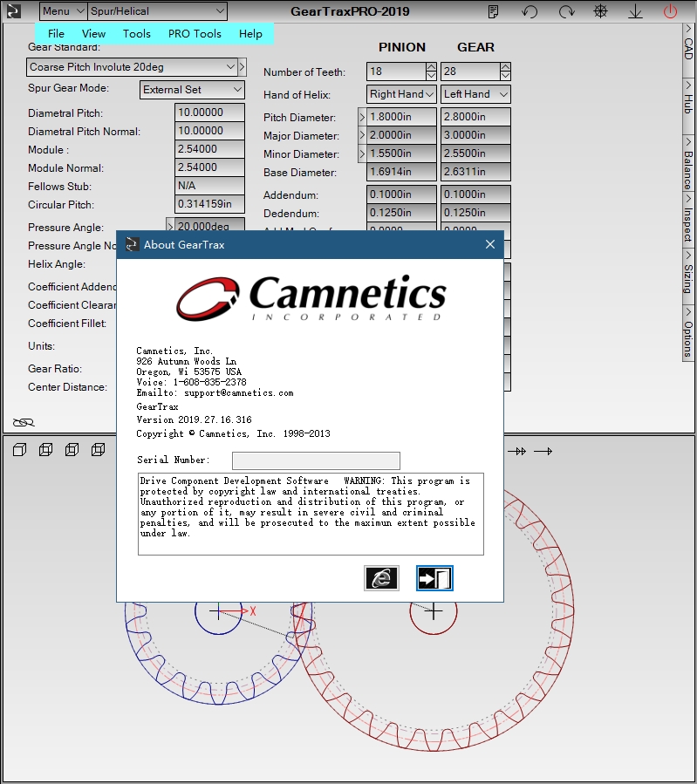This screenshot has width=697, height=784.
Task: Click the Fellows Stub N/A field
Action: click(209, 186)
